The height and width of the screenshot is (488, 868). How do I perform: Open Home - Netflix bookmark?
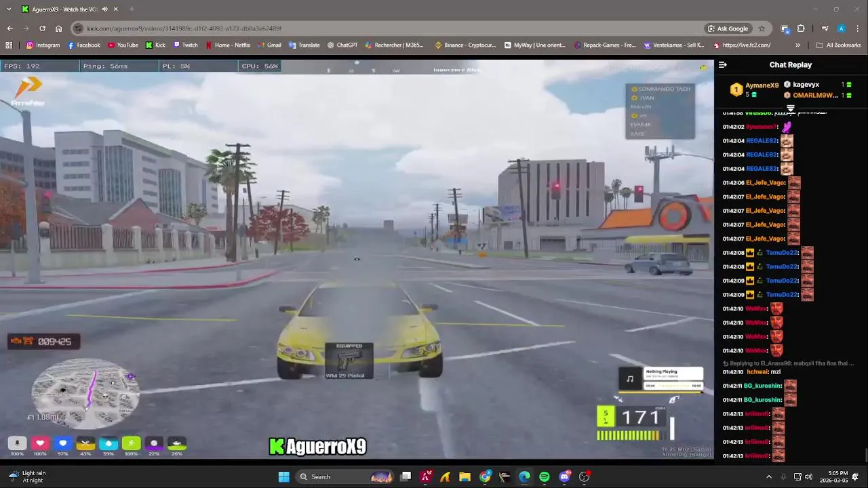228,45
